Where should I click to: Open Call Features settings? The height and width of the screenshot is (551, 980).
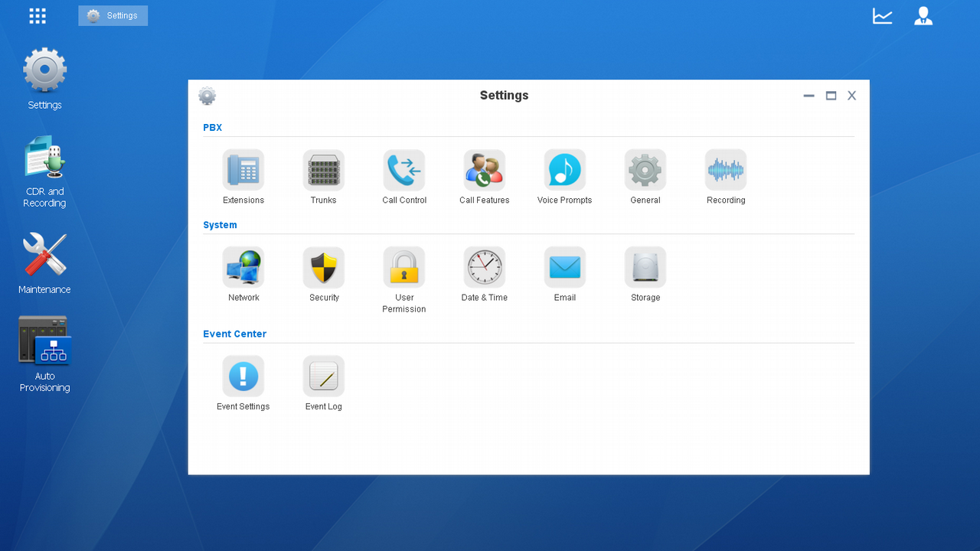[485, 170]
